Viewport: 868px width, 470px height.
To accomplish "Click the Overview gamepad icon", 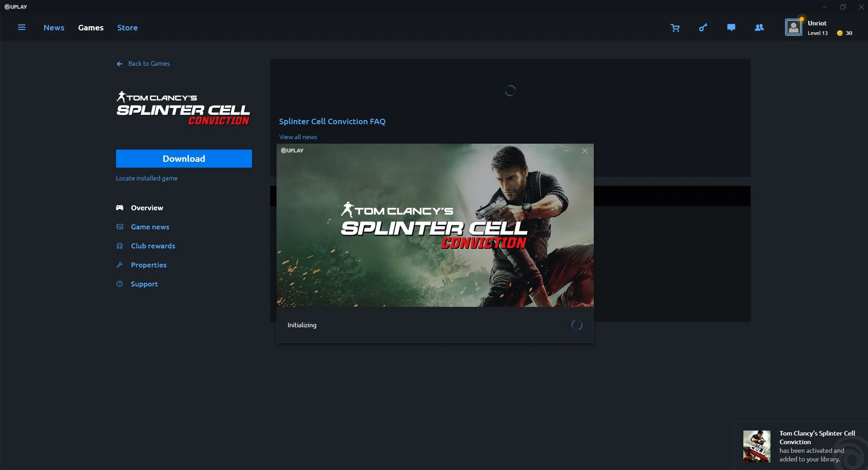I will (x=120, y=208).
